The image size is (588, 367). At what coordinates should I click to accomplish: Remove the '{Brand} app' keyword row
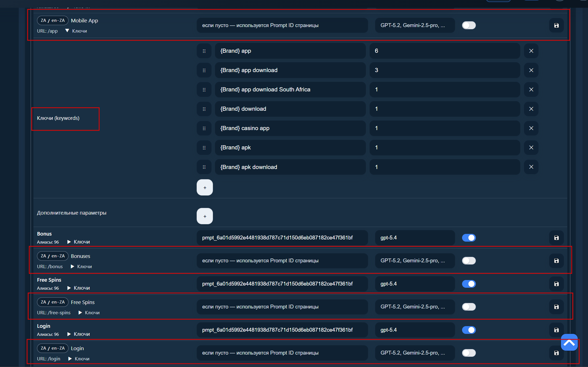tap(531, 51)
